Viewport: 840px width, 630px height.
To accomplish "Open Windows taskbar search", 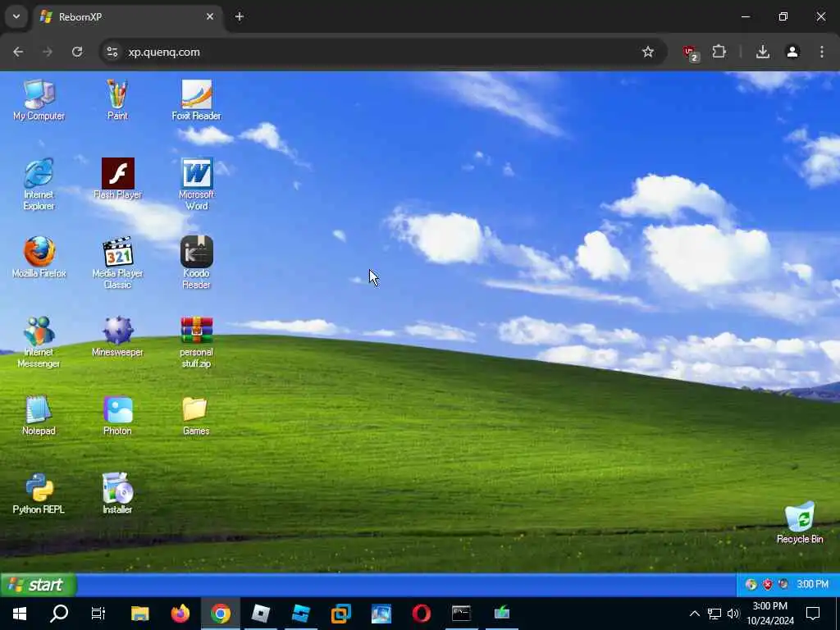I will pyautogui.click(x=59, y=614).
